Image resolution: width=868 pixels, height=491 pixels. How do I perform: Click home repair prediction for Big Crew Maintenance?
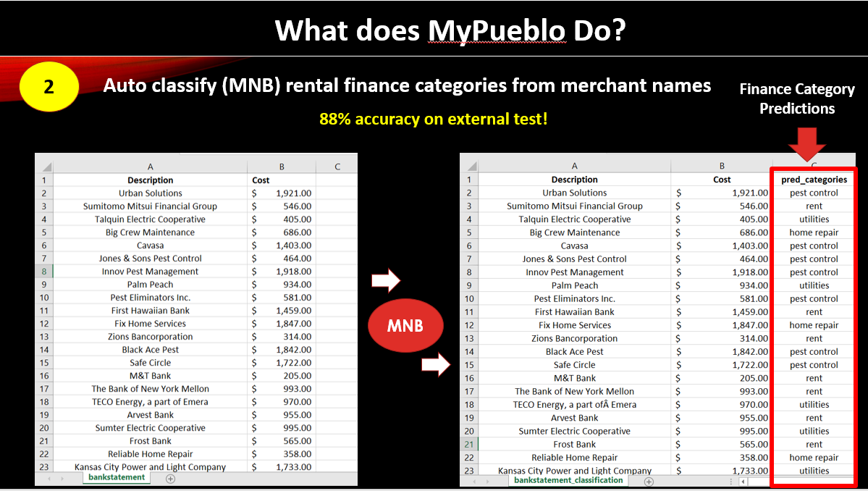[814, 232]
